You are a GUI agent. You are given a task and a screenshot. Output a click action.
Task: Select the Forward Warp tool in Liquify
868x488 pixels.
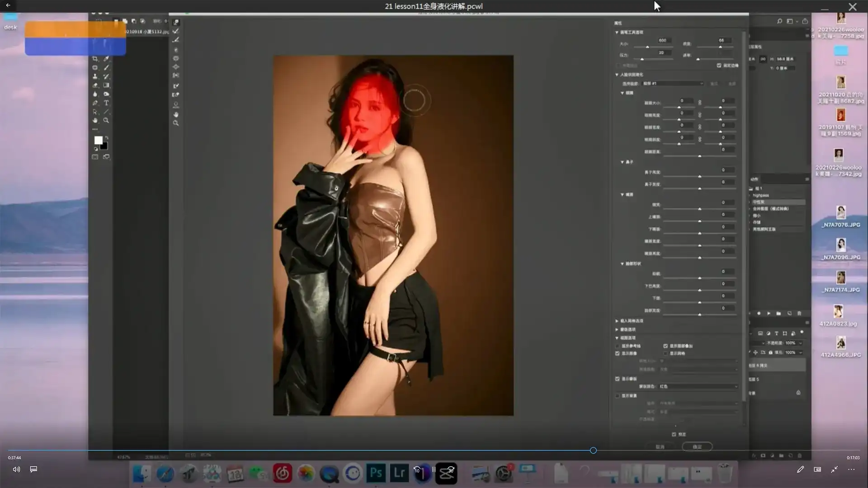176,22
